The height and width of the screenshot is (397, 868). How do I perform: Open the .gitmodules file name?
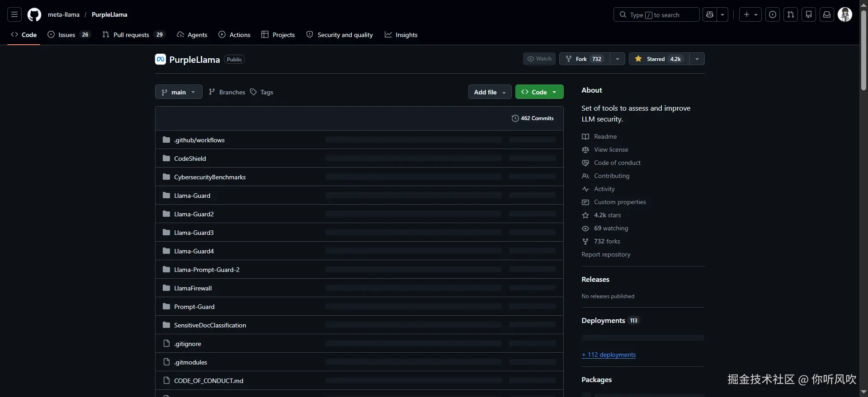click(x=190, y=362)
